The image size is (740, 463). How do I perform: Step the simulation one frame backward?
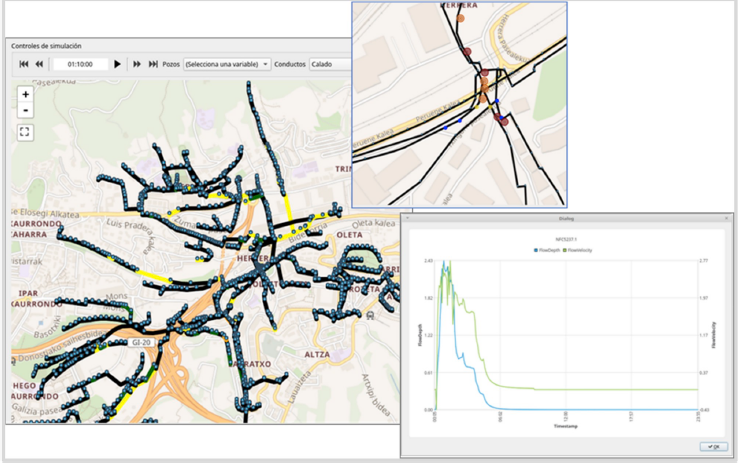[x=39, y=64]
